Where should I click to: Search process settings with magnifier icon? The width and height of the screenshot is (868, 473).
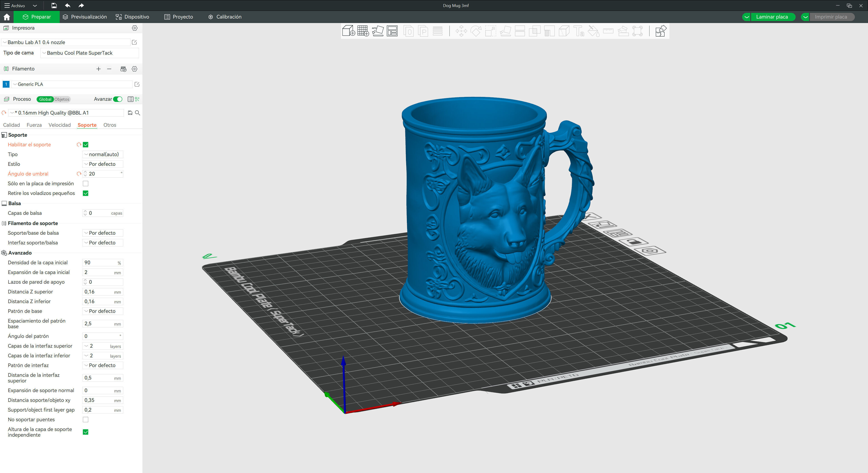pos(137,113)
